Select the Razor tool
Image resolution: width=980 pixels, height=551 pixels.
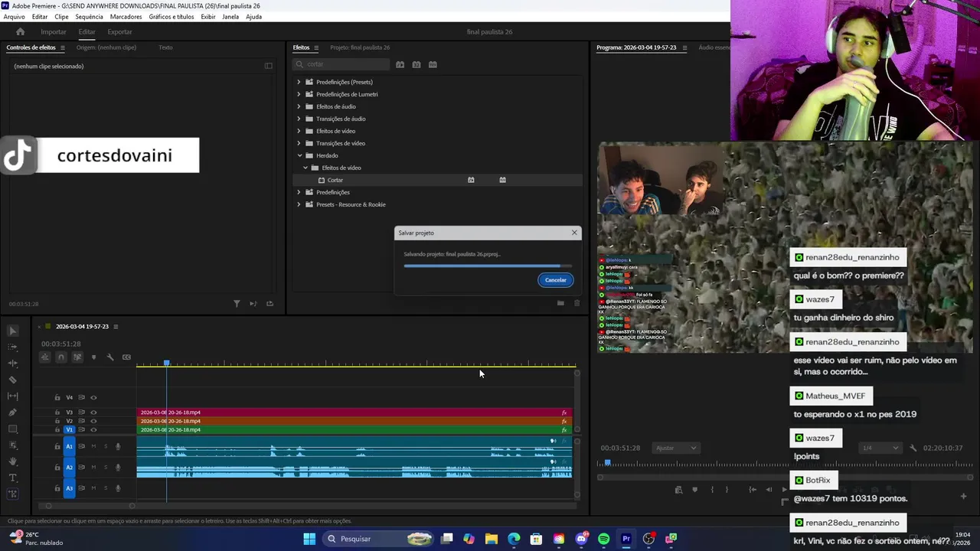coord(13,380)
